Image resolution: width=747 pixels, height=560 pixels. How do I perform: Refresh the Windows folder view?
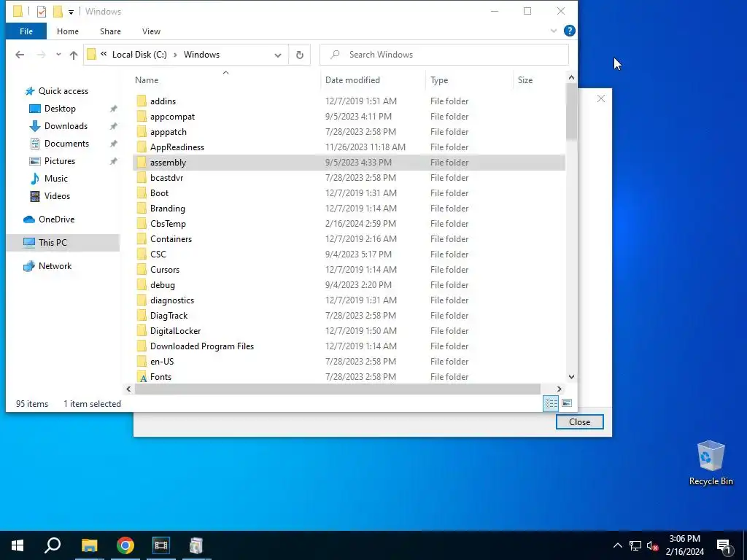[300, 55]
